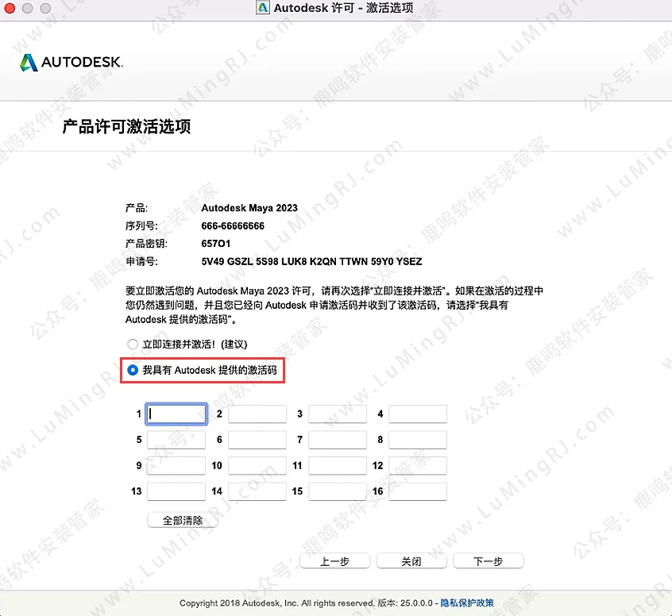
Task: Select activation code field 13
Action: click(x=177, y=491)
